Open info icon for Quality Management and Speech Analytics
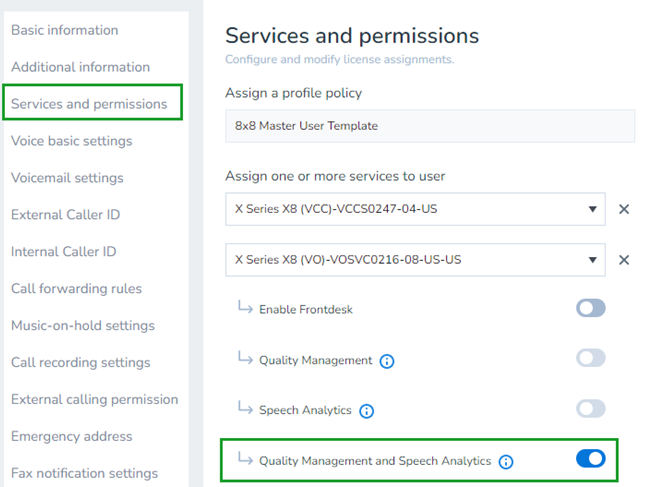The height and width of the screenshot is (487, 650). [x=506, y=462]
